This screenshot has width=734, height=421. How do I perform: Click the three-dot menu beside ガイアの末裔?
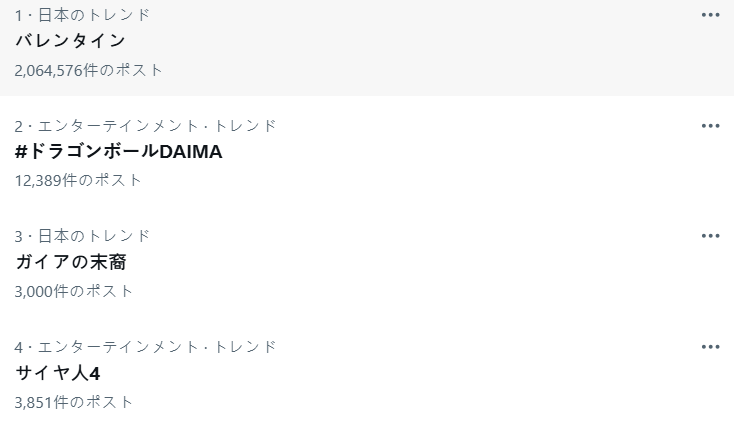point(711,236)
